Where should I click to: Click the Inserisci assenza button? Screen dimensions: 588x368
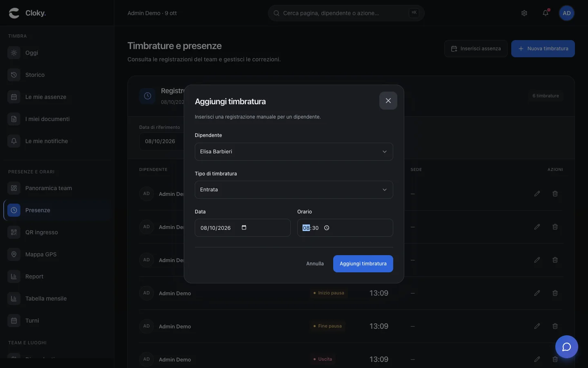(x=476, y=49)
